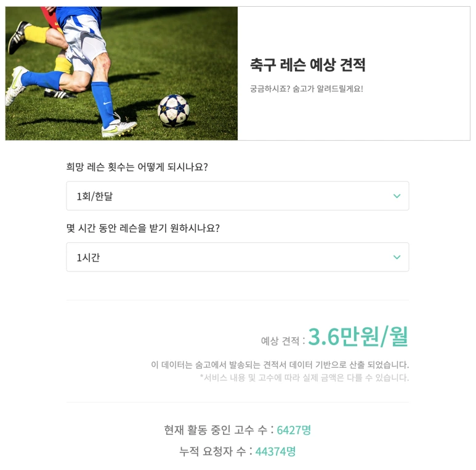476x470 pixels.
Task: Click the chevron icon in lesson duration dropdown
Action: 397,257
